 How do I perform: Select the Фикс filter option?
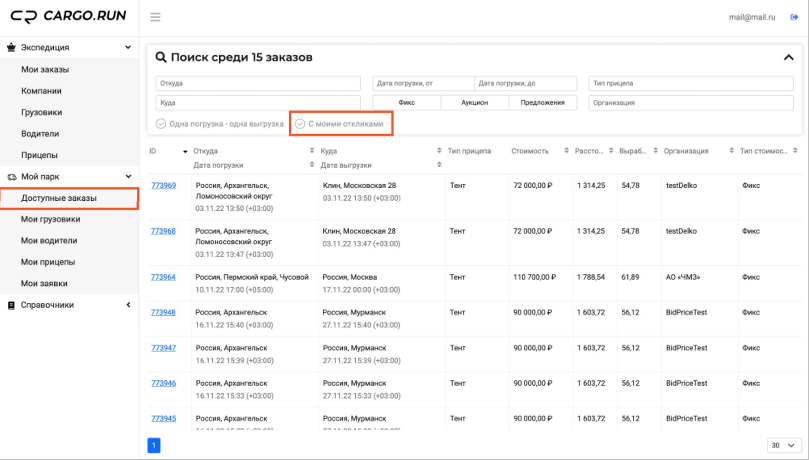pyautogui.click(x=407, y=103)
